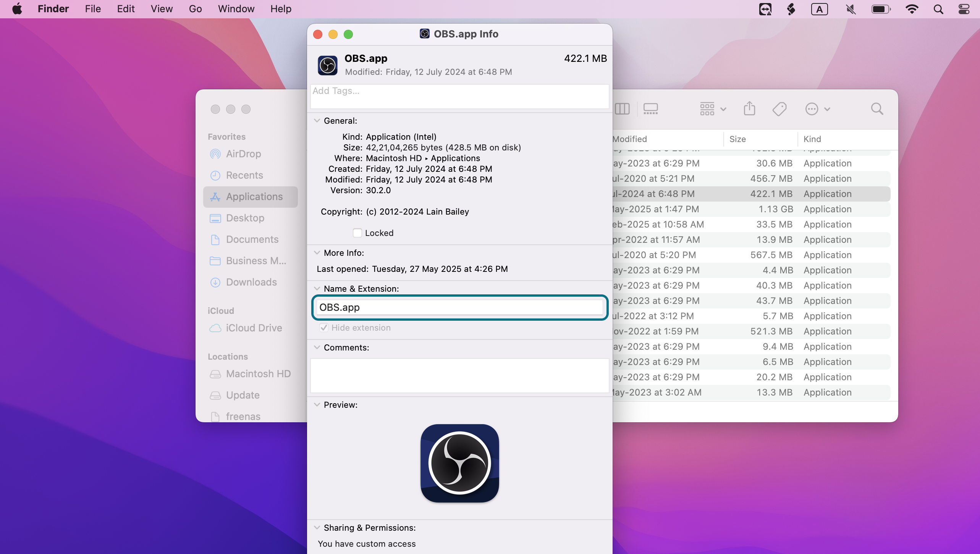Click the Finder window search magnifier
This screenshot has width=980, height=554.
[x=877, y=109]
